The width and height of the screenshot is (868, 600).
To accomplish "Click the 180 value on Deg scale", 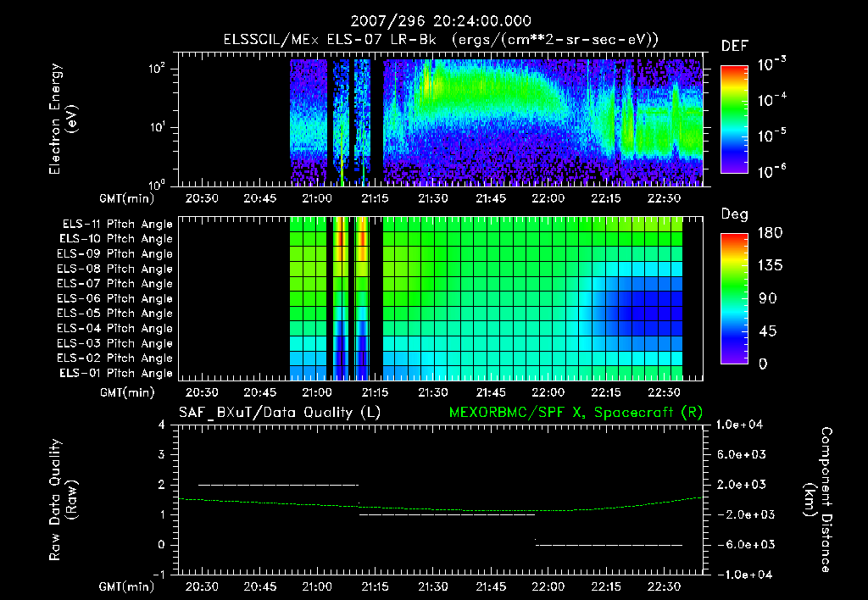I will [771, 233].
